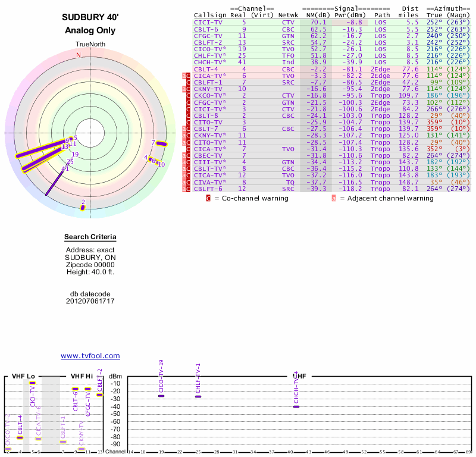Click the CFGC-TV bar in VHF Hi chart

[87, 389]
